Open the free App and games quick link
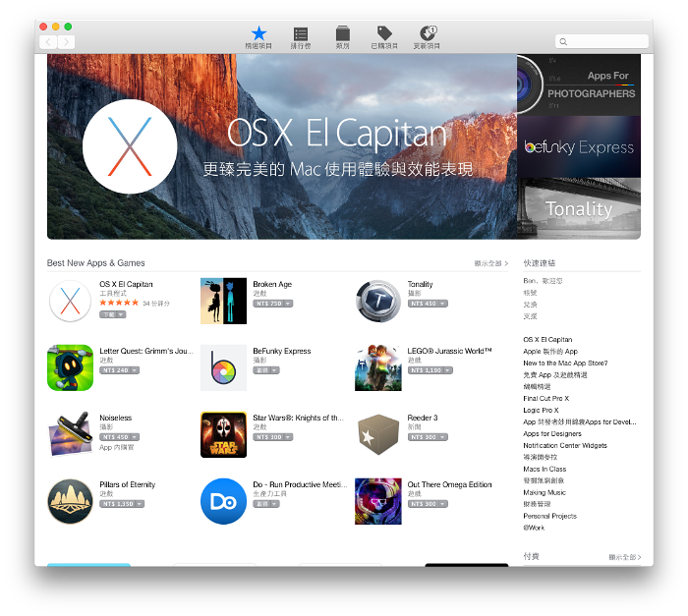Image resolution: width=688 pixels, height=616 pixels. tap(555, 375)
